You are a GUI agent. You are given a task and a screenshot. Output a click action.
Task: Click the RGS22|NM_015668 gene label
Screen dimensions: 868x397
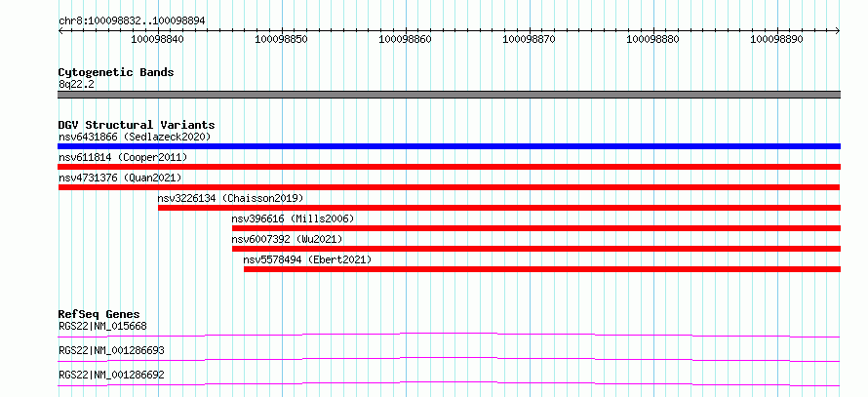102,326
